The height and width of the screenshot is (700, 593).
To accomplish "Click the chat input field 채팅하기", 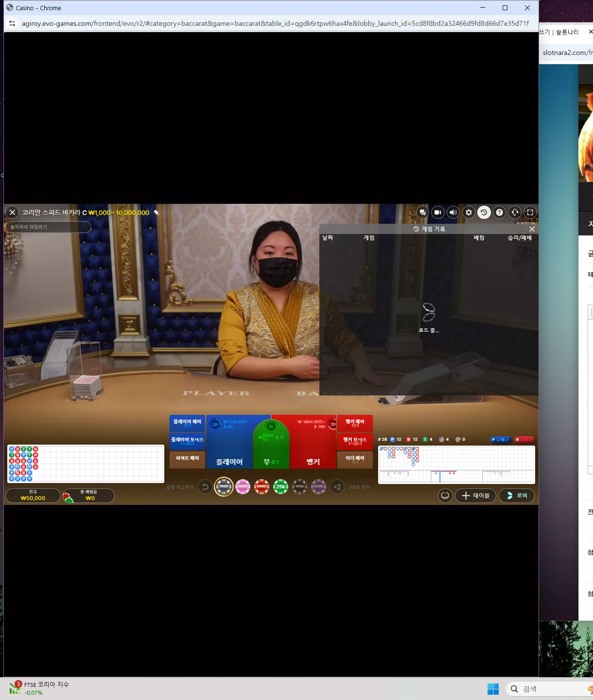I will [x=48, y=227].
